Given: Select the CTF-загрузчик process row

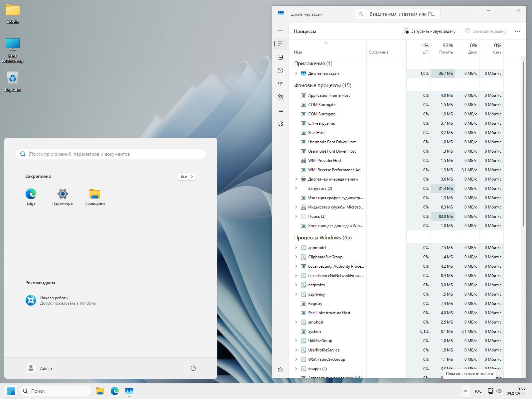Looking at the screenshot, I should [x=396, y=123].
